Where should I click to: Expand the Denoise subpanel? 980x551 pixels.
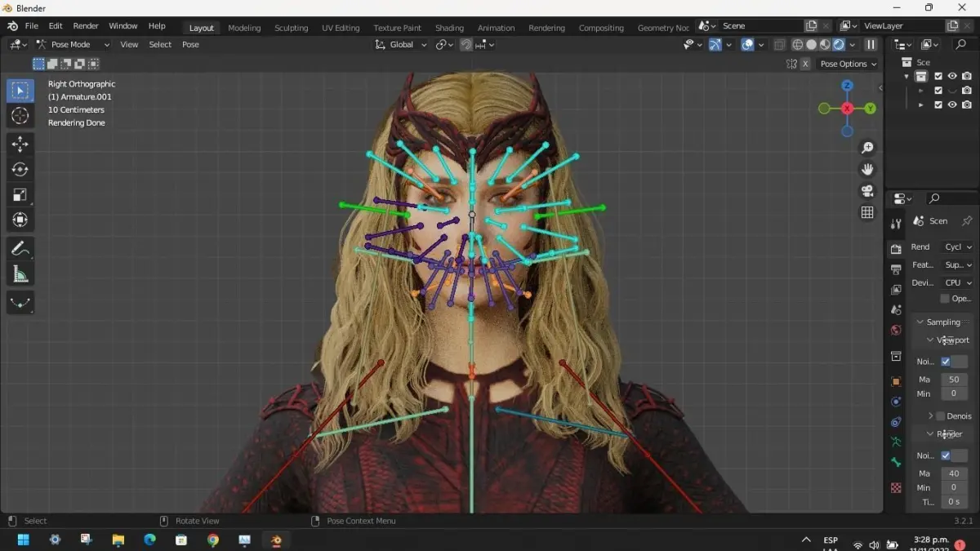pos(930,416)
